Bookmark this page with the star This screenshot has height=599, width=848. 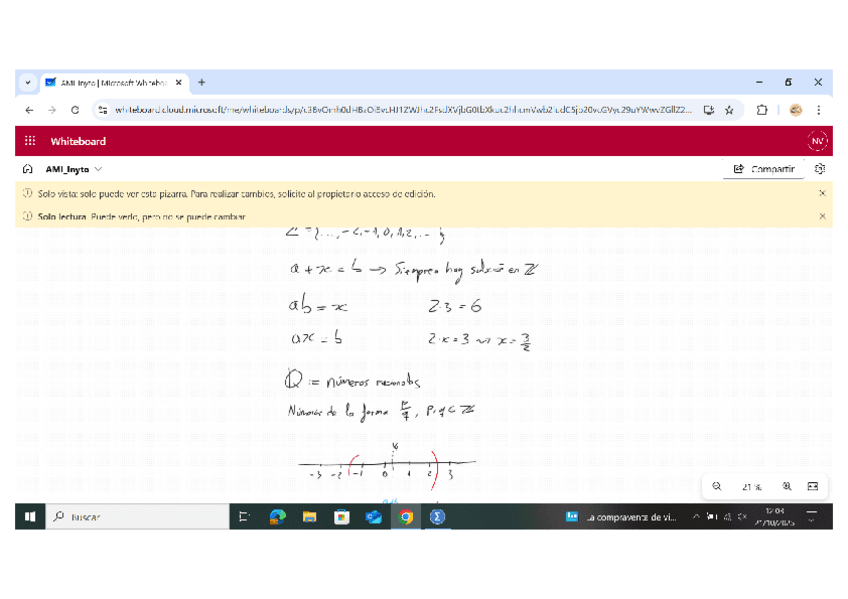[730, 110]
